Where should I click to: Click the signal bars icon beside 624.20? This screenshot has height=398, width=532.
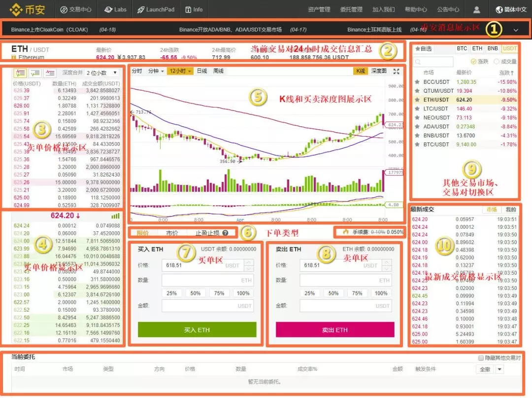[115, 216]
